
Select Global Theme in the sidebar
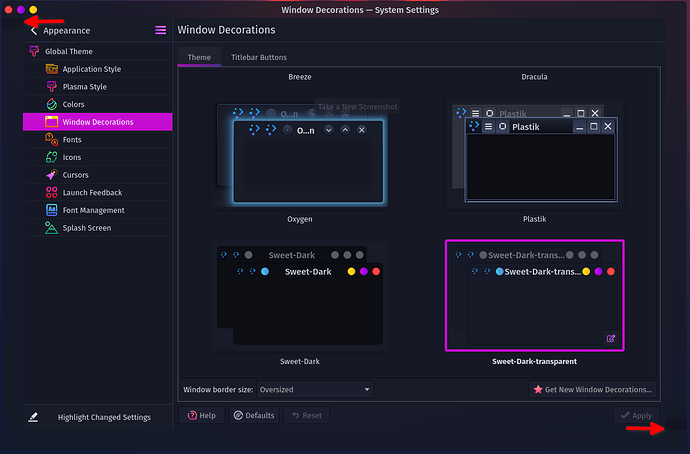(x=98, y=51)
